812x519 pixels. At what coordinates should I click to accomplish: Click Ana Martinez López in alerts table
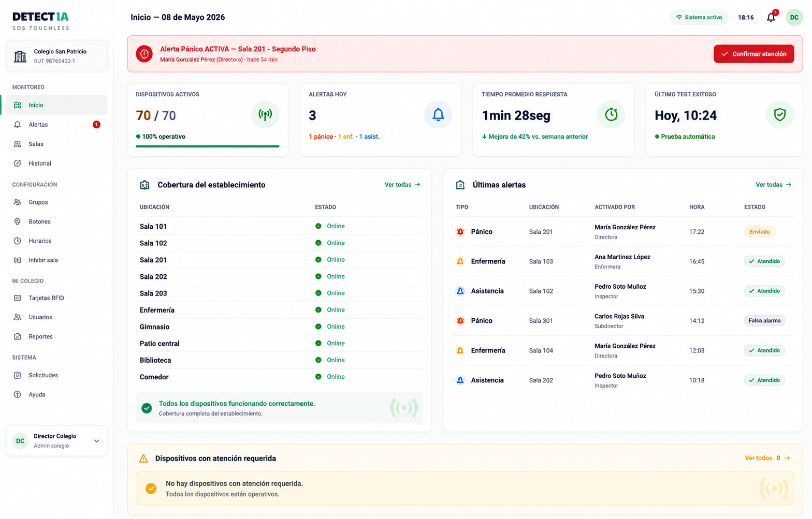(622, 257)
